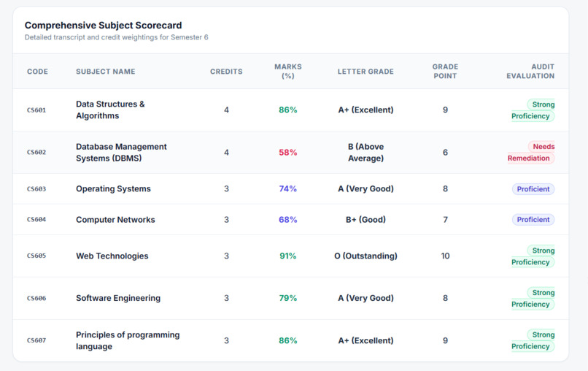Click the CODE column header

point(37,72)
